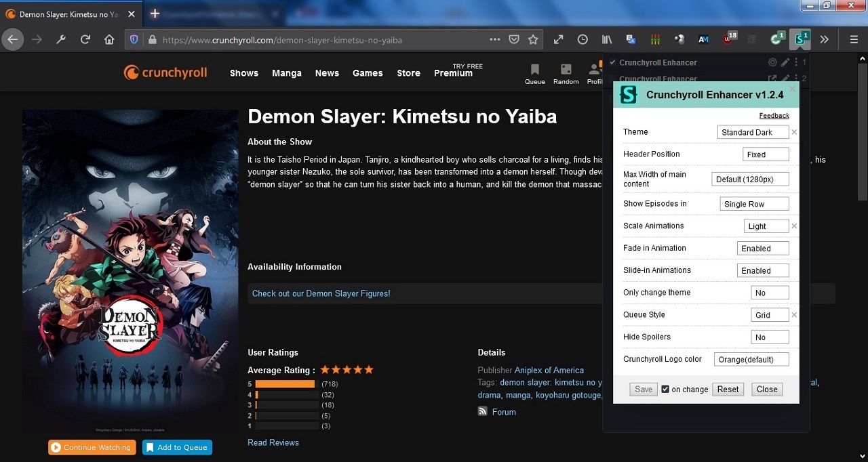
Task: Open the Read Reviews link
Action: [273, 442]
